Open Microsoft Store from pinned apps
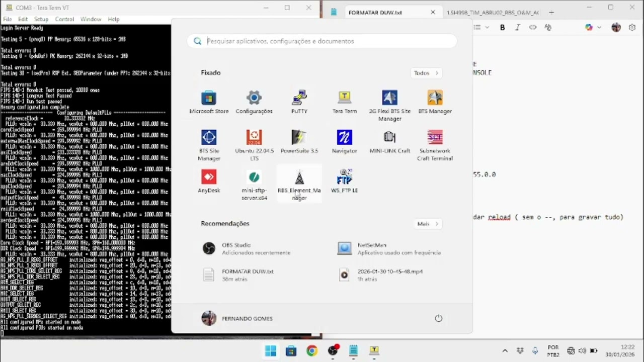The width and height of the screenshot is (644, 362). [x=209, y=102]
